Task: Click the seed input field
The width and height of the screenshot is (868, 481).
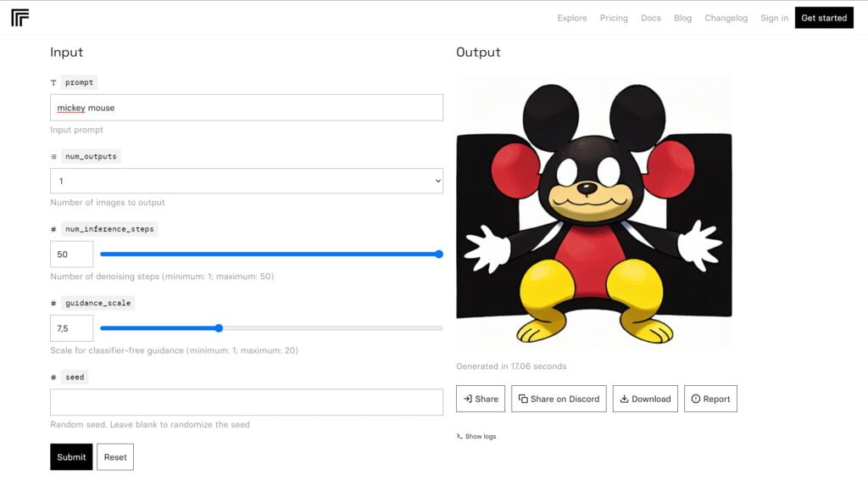Action: [x=247, y=402]
